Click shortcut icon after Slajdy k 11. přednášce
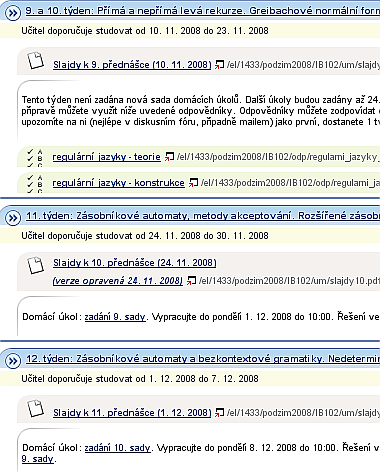Viewport: 380px width, 472px height. pyautogui.click(x=219, y=413)
